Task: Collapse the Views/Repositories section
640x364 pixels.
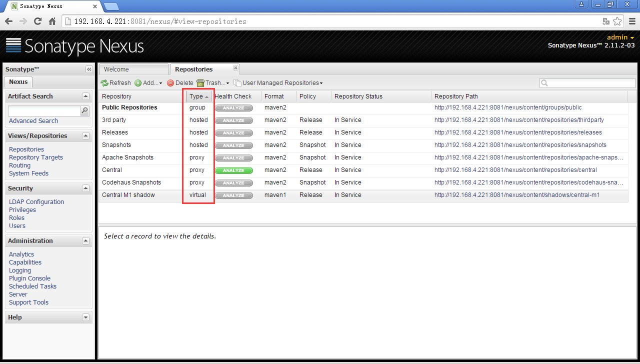Action: tap(85, 135)
